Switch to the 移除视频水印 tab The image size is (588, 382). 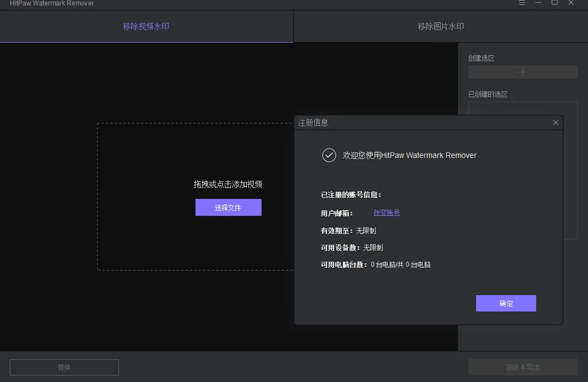click(x=146, y=26)
